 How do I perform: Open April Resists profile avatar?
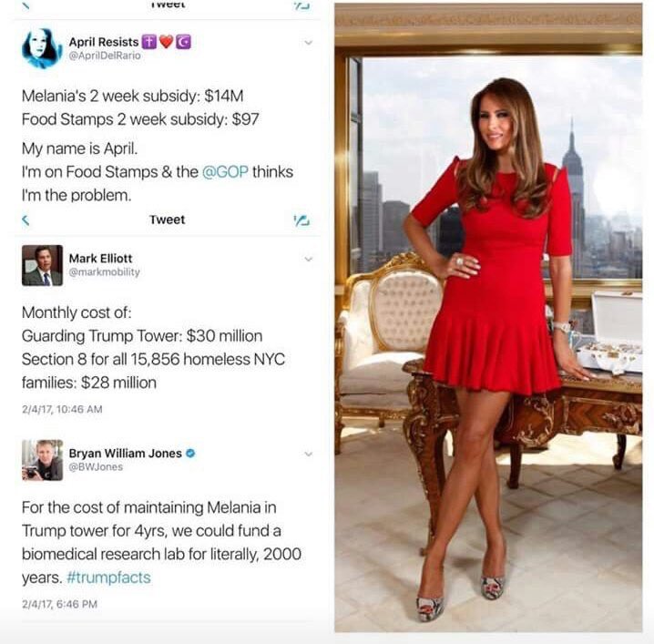pyautogui.click(x=42, y=48)
